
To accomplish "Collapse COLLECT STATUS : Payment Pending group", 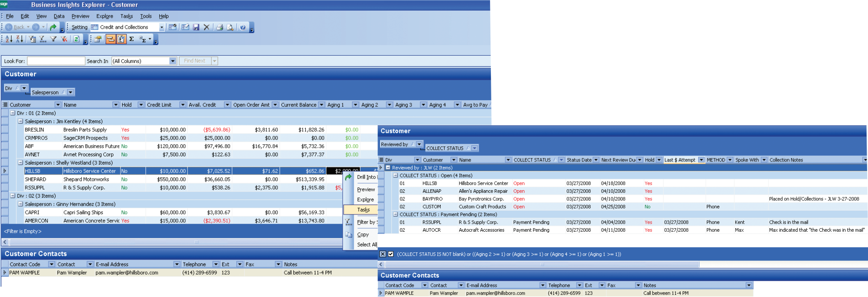I will click(396, 214).
